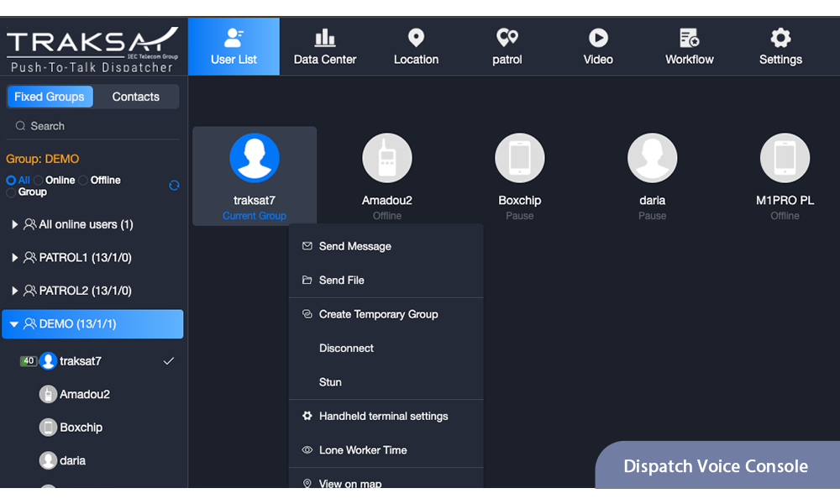This screenshot has width=840, height=504.
Task: Choose Send Message from context menu
Action: pyautogui.click(x=354, y=247)
